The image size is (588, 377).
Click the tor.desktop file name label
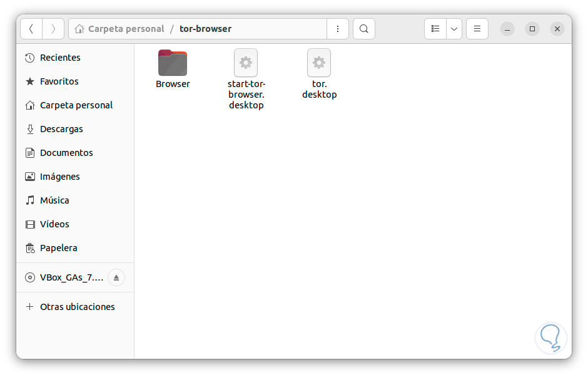tap(320, 90)
